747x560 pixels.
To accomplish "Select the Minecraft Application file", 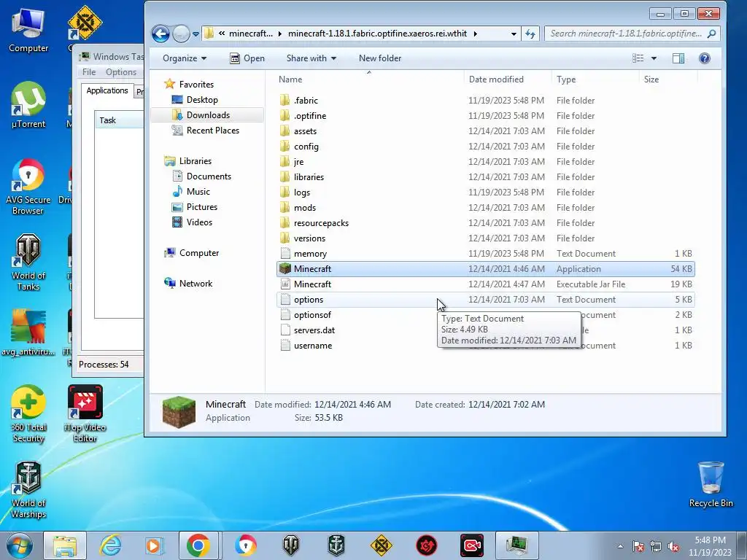I will point(485,268).
